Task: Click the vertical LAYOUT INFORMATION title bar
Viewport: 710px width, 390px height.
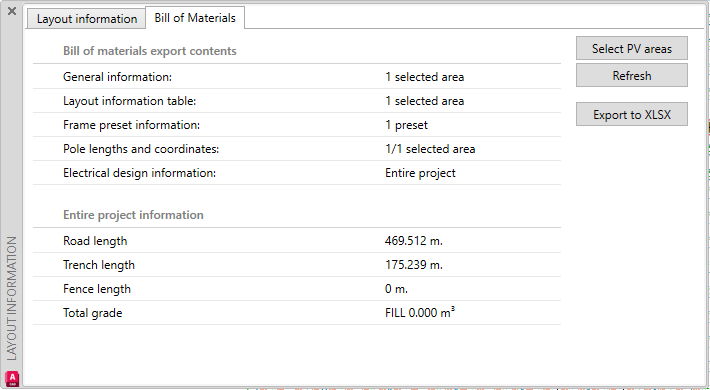Action: (x=12, y=298)
